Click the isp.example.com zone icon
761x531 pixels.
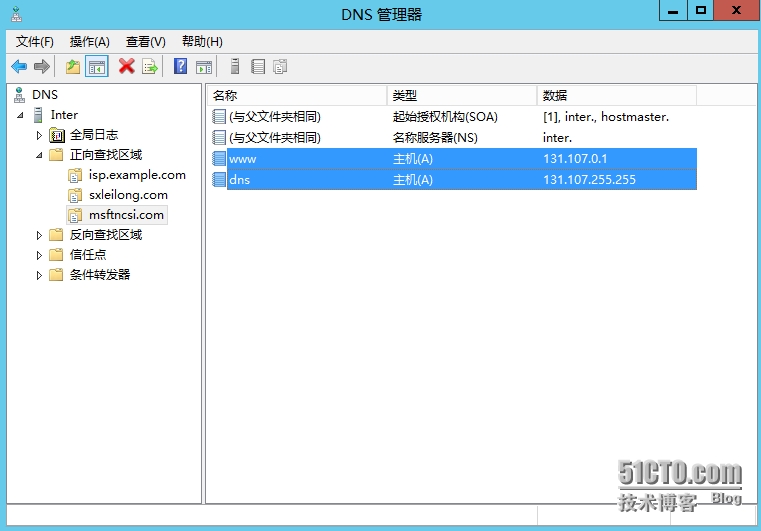(x=75, y=175)
